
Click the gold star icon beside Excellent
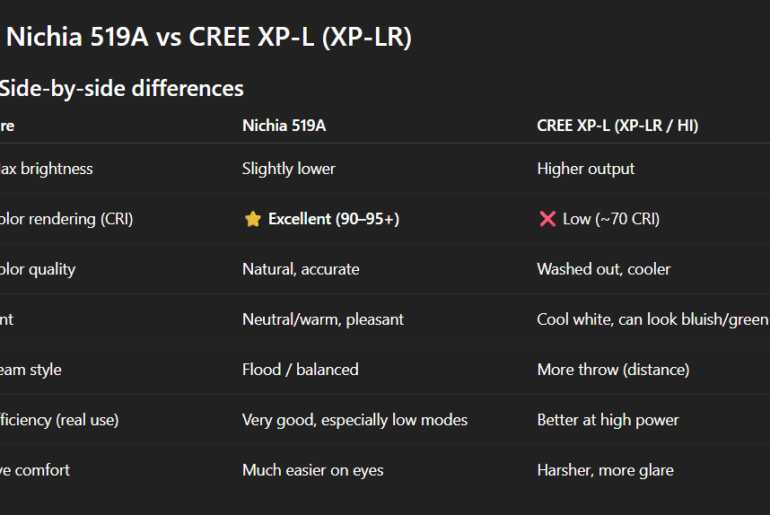coord(252,219)
